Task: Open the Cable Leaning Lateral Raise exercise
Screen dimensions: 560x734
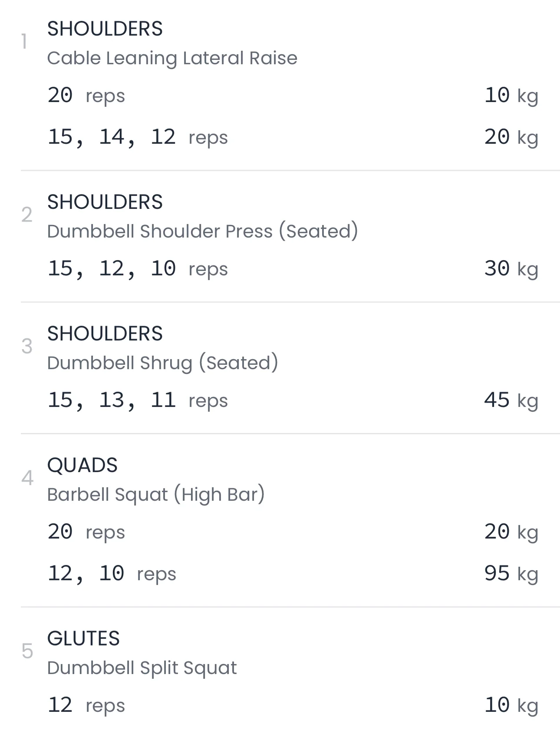Action: 172,58
